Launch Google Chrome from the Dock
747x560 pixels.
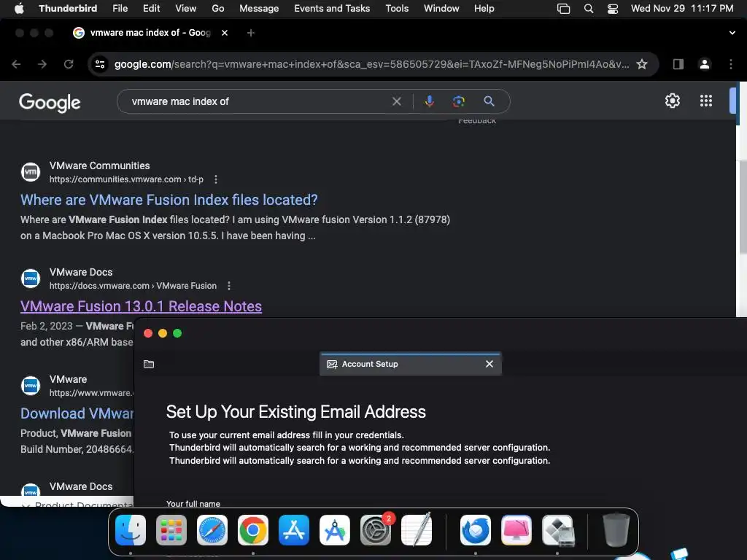[253, 530]
